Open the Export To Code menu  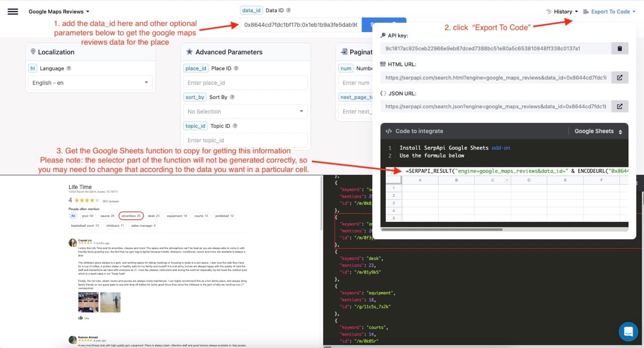(609, 12)
